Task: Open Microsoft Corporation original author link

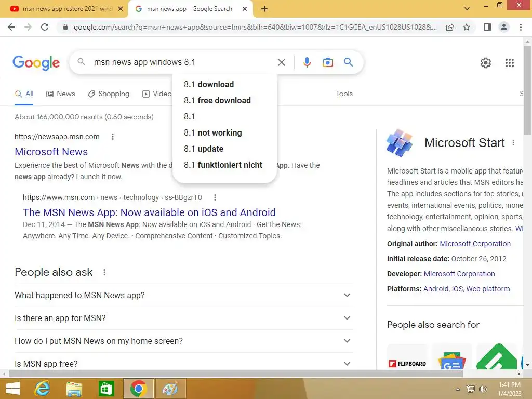Action: [x=475, y=244]
